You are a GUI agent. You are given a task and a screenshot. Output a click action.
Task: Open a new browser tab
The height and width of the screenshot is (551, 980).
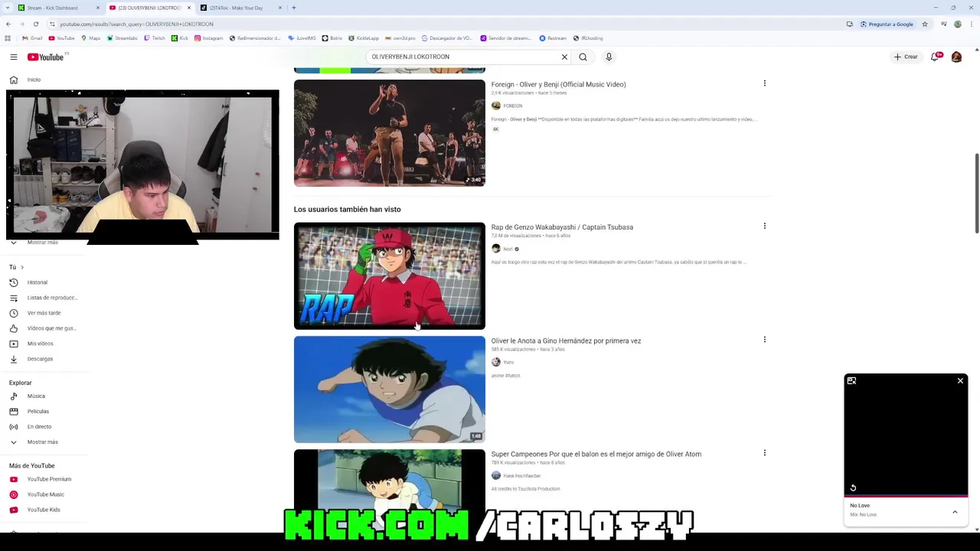294,8
